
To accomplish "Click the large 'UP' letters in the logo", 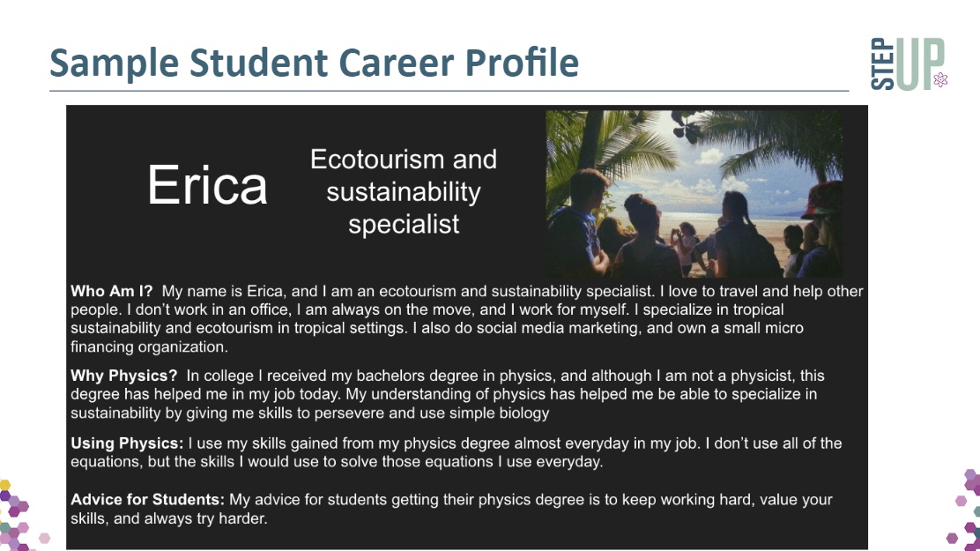I will pos(920,63).
